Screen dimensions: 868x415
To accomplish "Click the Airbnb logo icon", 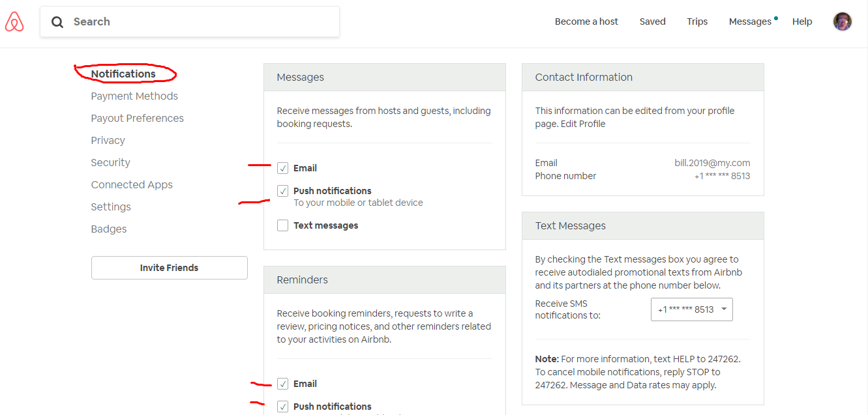I will [14, 22].
